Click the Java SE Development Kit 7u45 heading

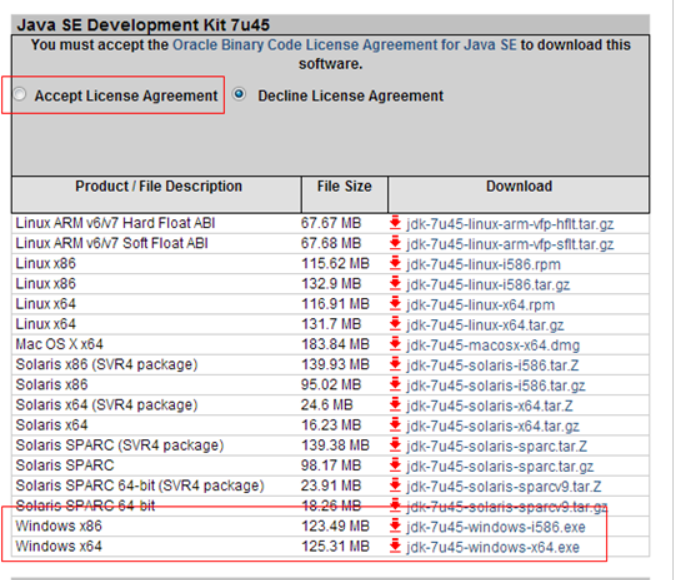pyautogui.click(x=143, y=25)
